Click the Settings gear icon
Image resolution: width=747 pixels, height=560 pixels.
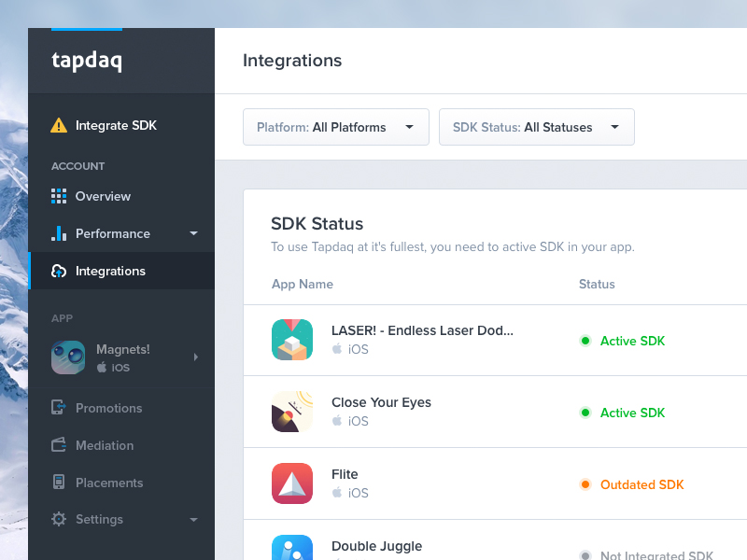tap(59, 519)
